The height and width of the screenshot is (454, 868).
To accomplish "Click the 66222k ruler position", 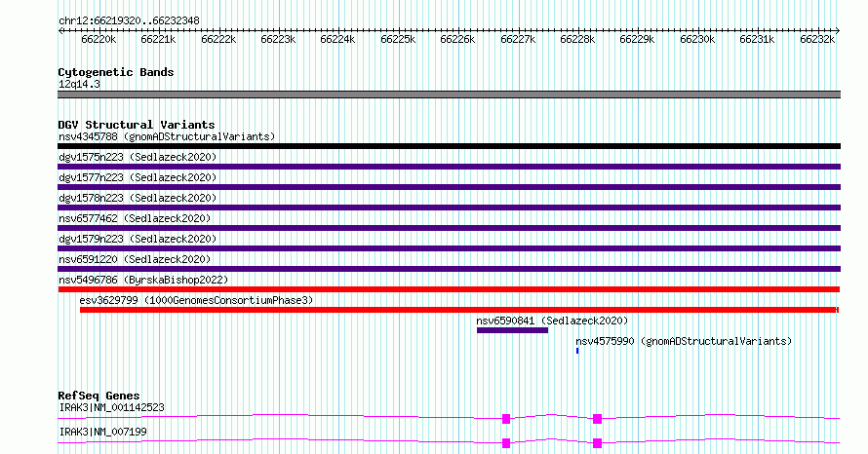I will click(218, 40).
